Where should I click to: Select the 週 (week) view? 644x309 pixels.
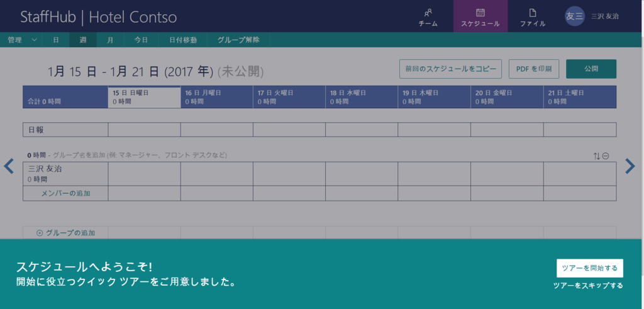pyautogui.click(x=83, y=40)
